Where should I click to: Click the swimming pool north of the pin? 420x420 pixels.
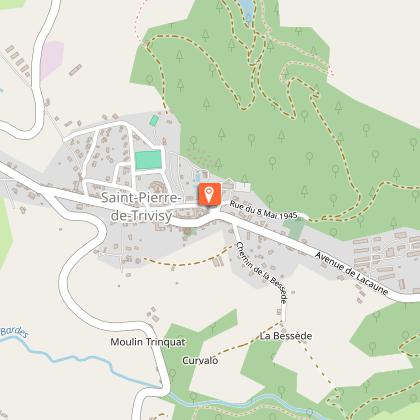(x=198, y=176)
